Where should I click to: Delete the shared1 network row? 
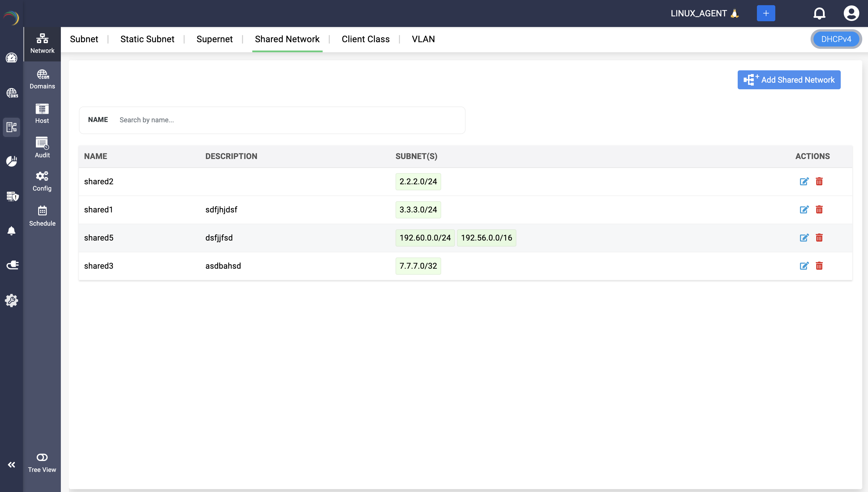click(x=819, y=210)
